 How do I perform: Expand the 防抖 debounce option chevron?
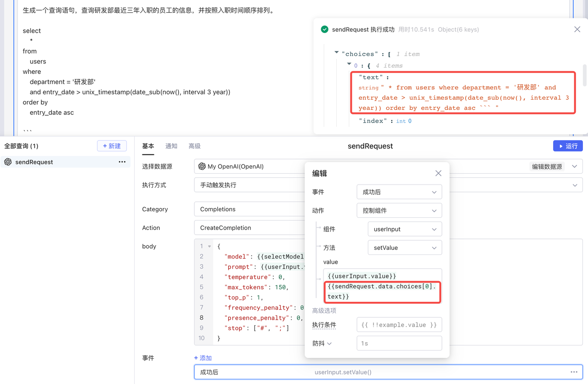(329, 343)
